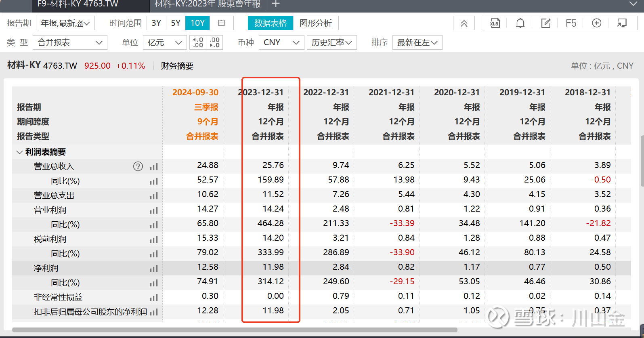Show chart for 营业总收入 row

(154, 167)
